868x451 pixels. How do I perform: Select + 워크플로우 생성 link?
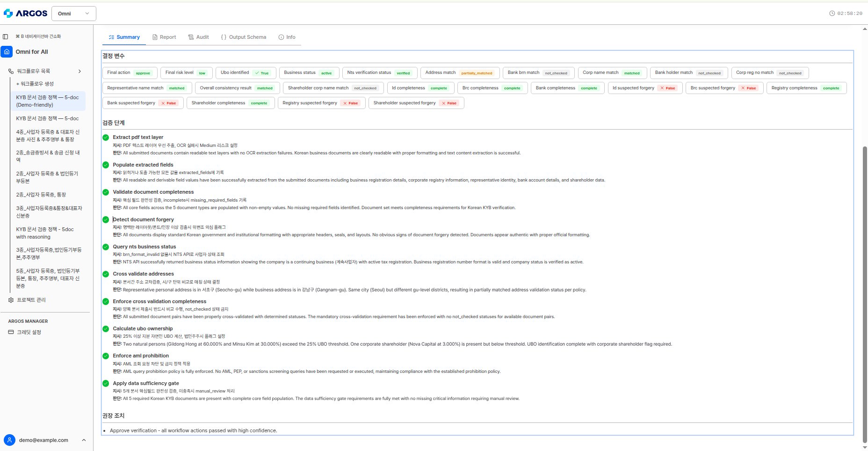[x=35, y=84]
